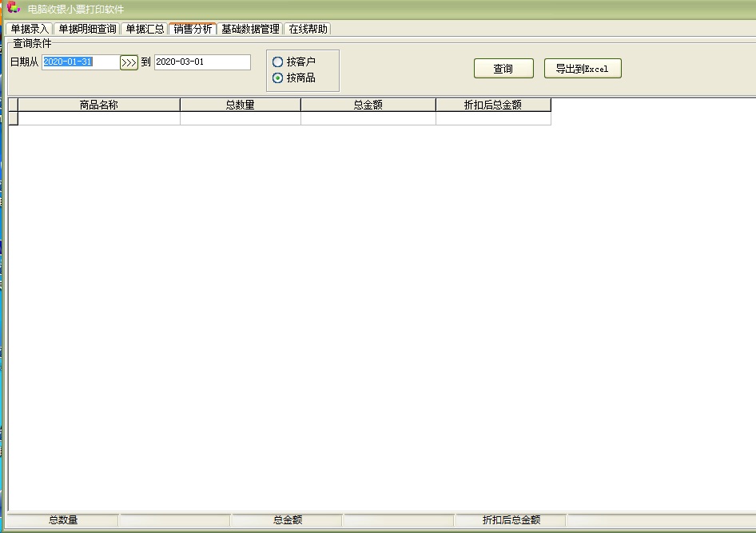
Task: Switch to the 基础数据管理 tab
Action: 249,28
